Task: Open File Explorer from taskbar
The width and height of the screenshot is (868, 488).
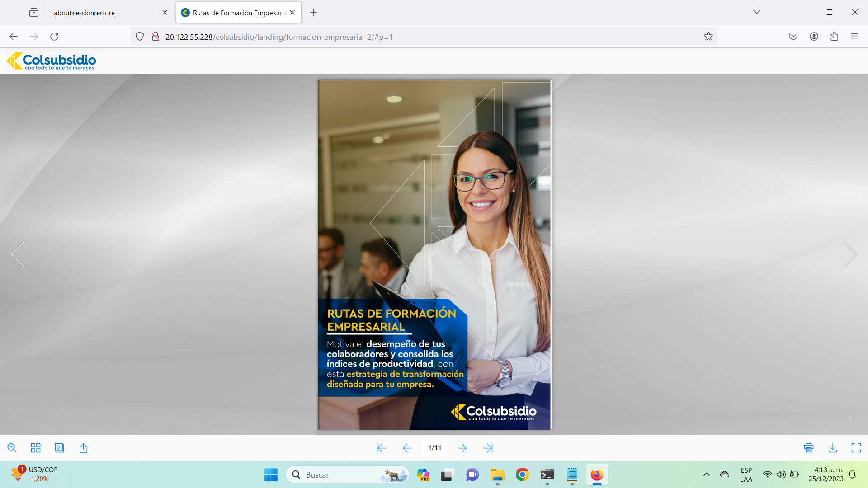Action: [x=497, y=475]
